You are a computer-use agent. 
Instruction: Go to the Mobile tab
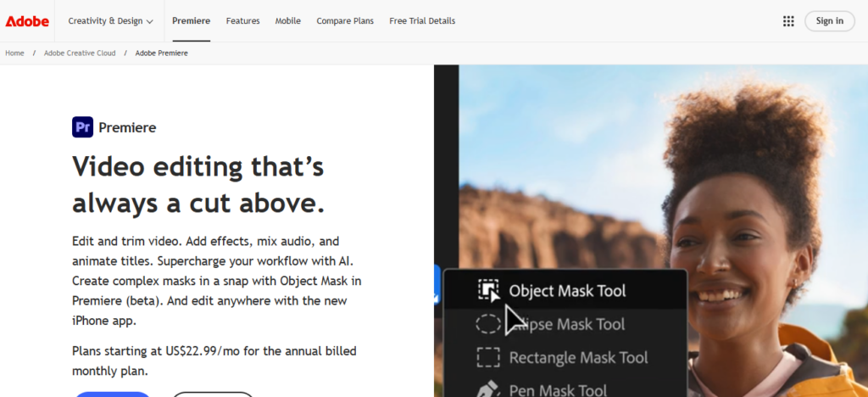pyautogui.click(x=288, y=21)
